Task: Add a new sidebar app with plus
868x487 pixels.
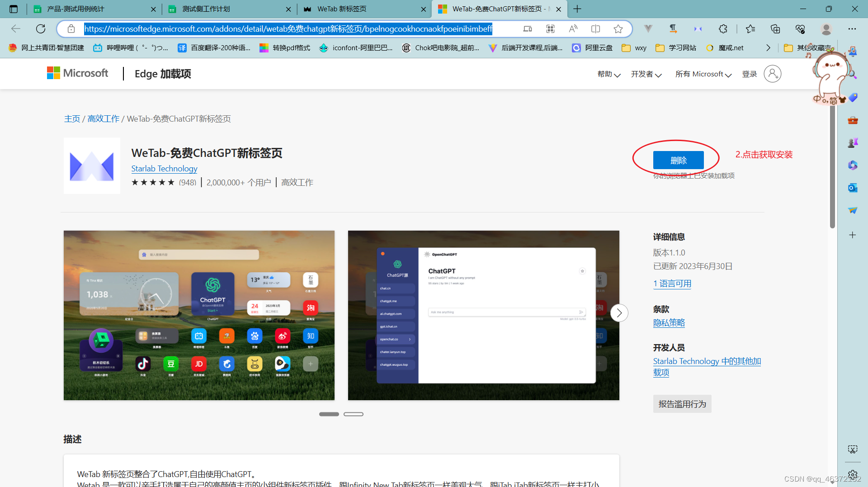Action: pos(853,235)
